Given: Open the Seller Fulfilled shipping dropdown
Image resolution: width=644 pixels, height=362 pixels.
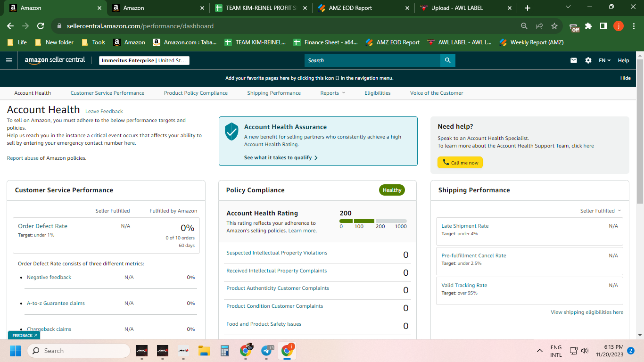Looking at the screenshot, I should [601, 211].
